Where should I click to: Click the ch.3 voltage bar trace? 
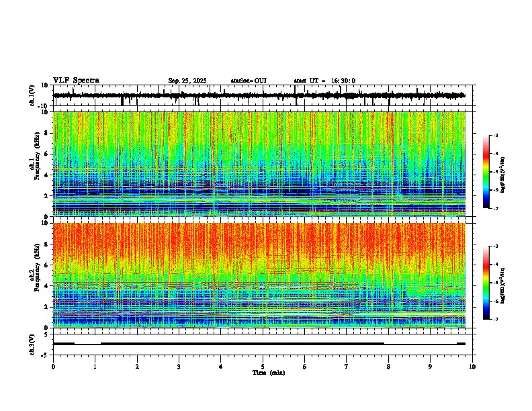pyautogui.click(x=259, y=344)
